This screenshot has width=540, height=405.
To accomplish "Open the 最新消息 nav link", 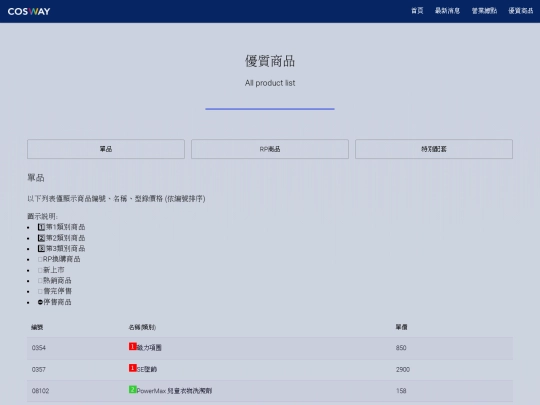I will 447,11.
